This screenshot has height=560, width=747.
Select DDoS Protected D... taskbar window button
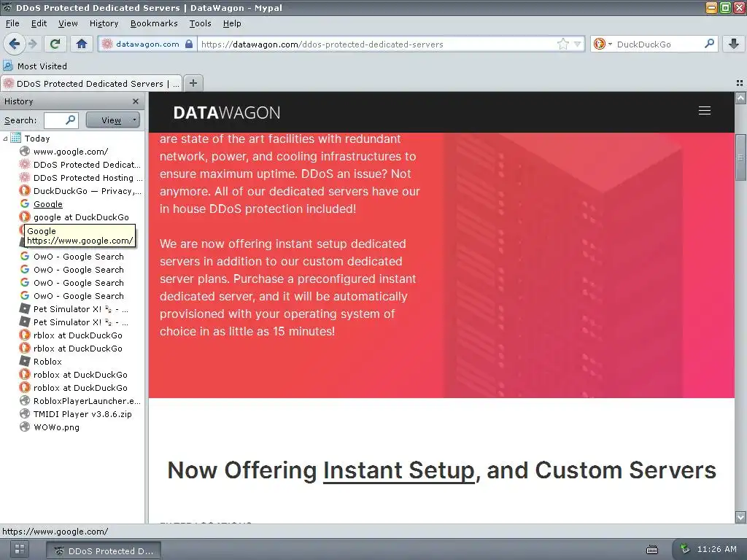(104, 551)
